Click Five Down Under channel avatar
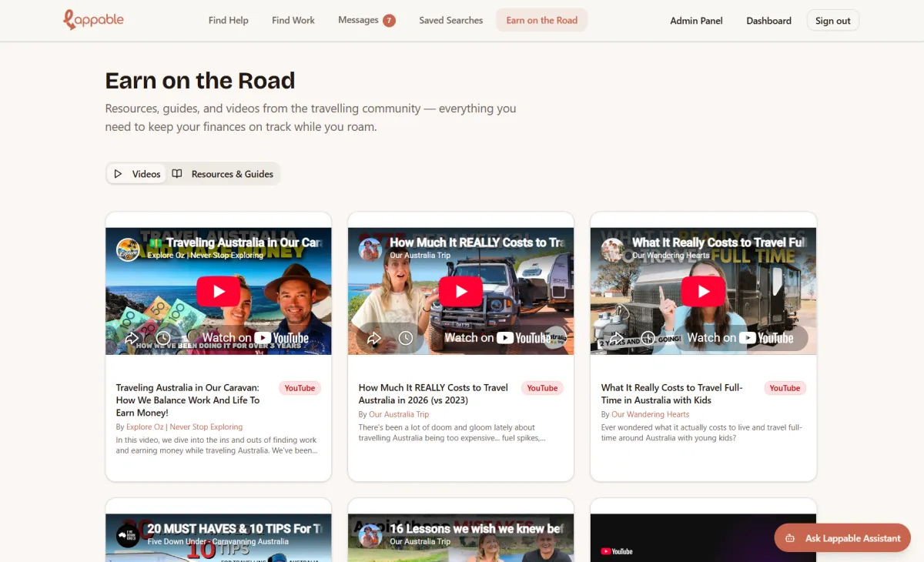 click(128, 536)
